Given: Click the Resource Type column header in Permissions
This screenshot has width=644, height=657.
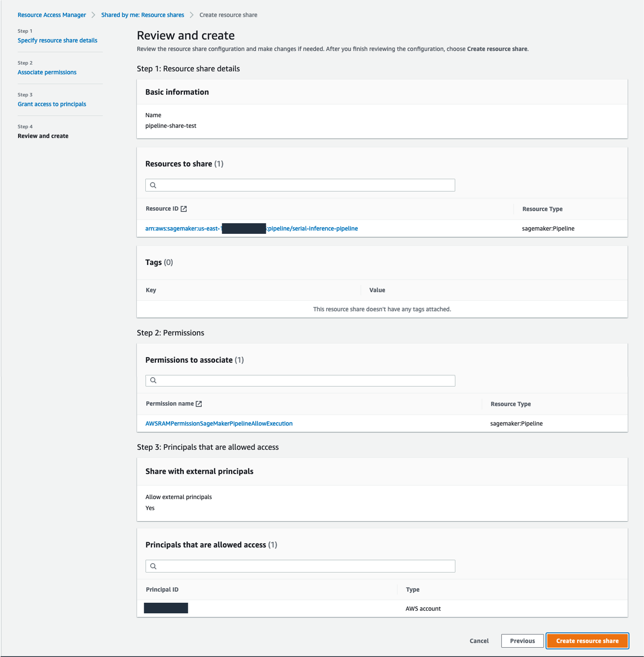Looking at the screenshot, I should [x=510, y=404].
